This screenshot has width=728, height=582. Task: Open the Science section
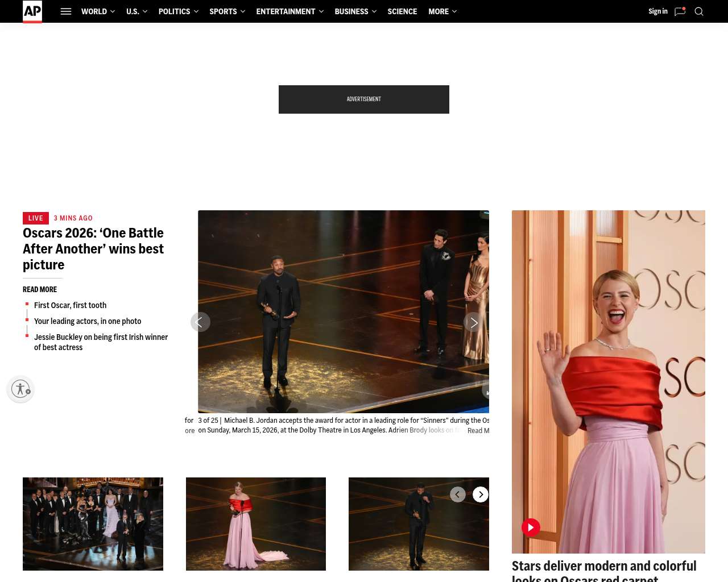click(402, 11)
